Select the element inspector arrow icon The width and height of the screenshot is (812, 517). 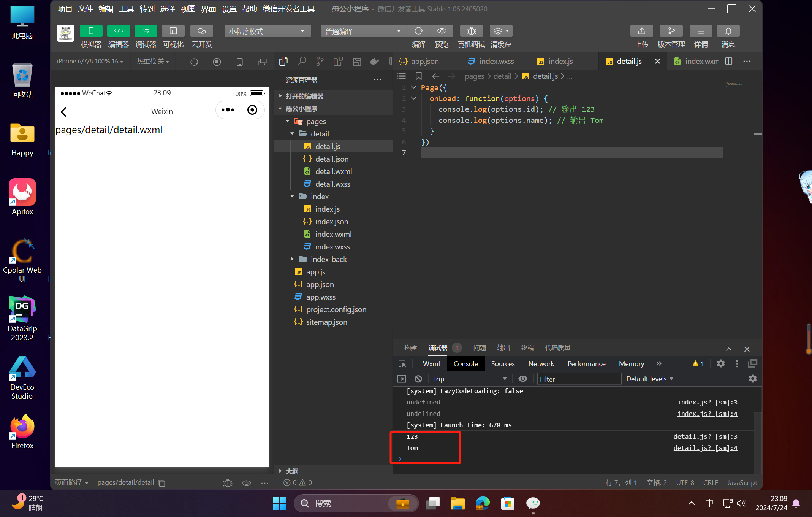[402, 364]
